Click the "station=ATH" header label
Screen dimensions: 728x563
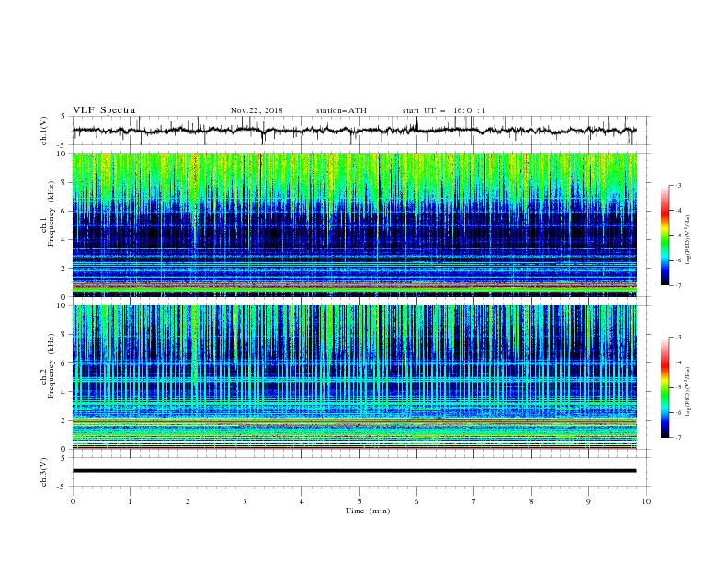coord(341,110)
